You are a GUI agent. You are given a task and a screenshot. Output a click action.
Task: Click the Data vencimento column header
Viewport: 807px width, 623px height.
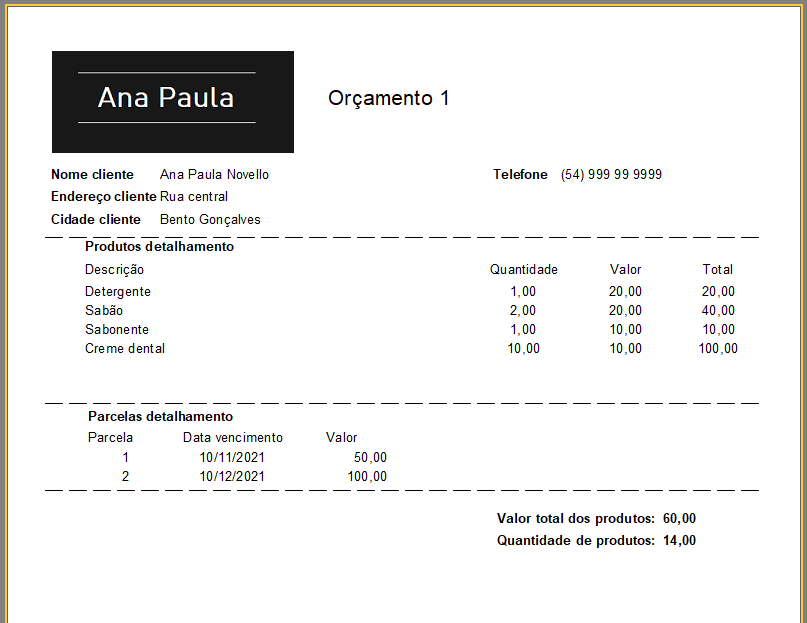click(233, 438)
